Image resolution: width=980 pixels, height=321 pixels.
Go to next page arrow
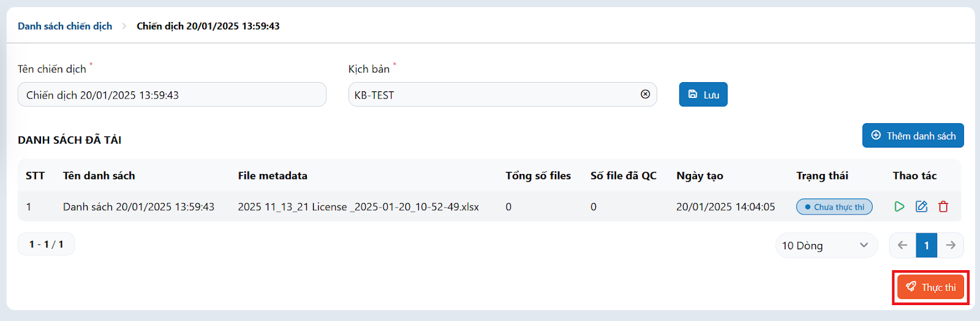[951, 245]
